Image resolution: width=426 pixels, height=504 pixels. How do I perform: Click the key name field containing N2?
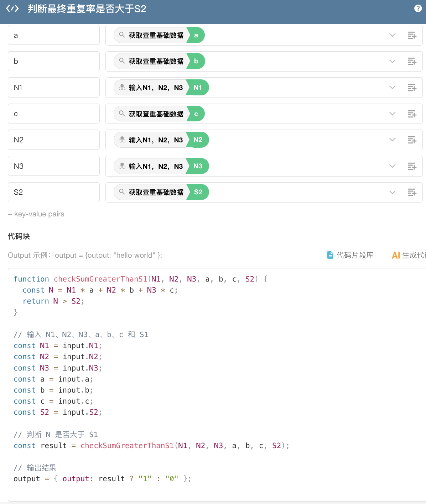54,140
